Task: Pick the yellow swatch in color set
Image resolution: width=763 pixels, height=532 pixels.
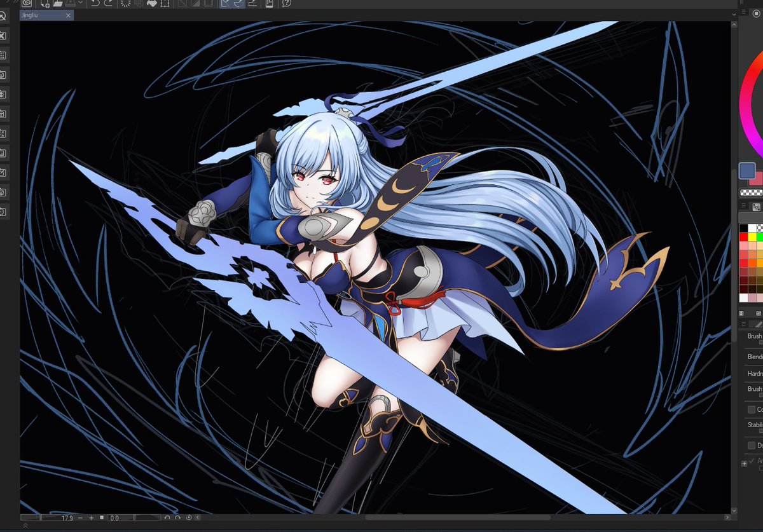Action: pos(753,236)
